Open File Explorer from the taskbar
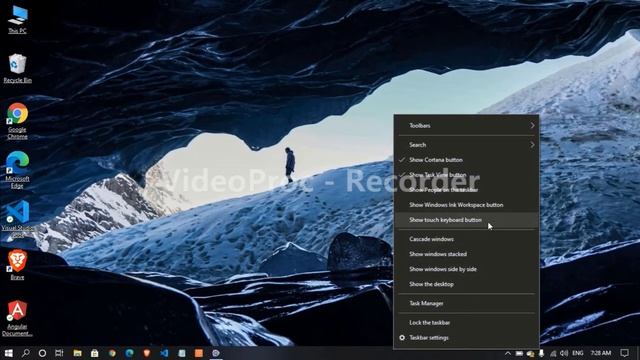Image resolution: width=640 pixels, height=360 pixels. pos(77,353)
